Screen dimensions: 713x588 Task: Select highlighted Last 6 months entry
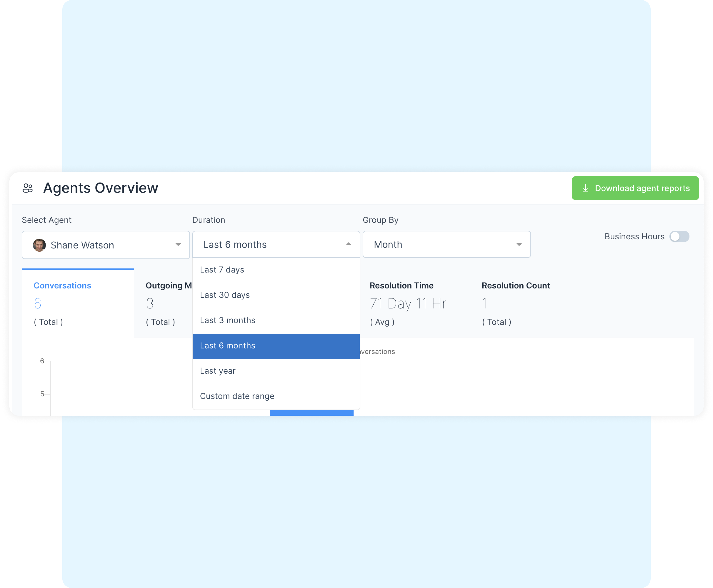point(227,346)
